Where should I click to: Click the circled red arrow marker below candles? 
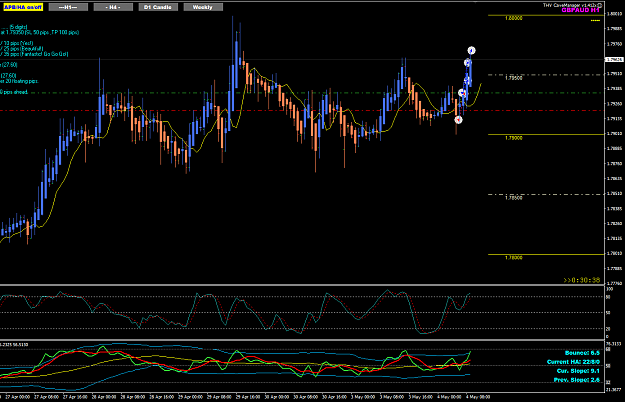458,120
